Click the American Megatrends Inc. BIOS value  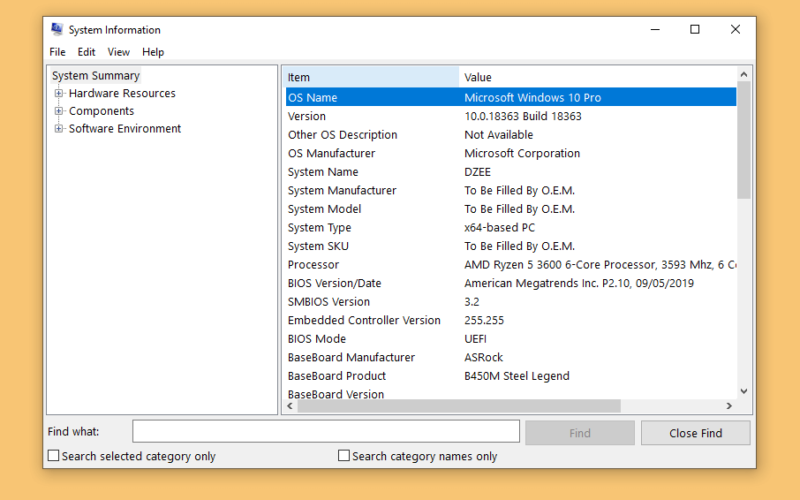point(579,283)
